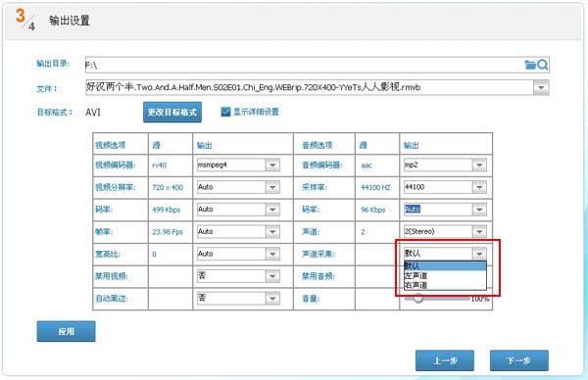The image size is (588, 380).
Task: Toggle 显示详细设置 checkbox
Action: [225, 112]
